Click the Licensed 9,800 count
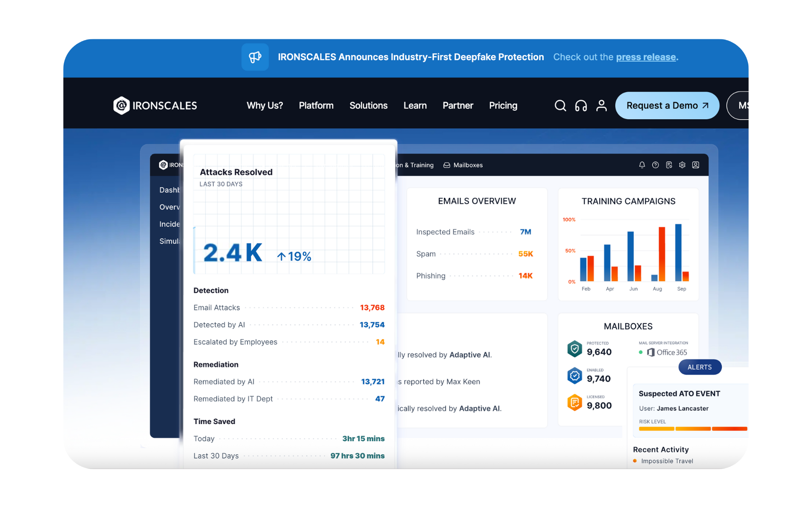The width and height of the screenshot is (812, 508). coord(599,405)
